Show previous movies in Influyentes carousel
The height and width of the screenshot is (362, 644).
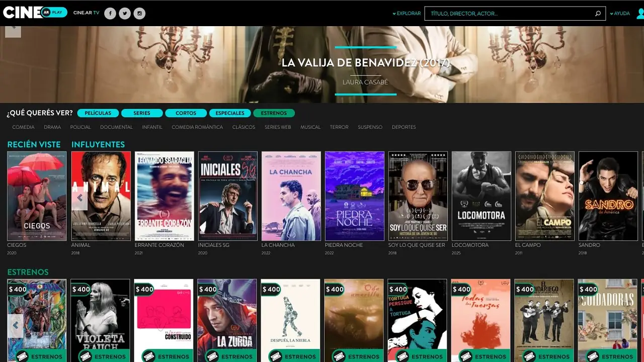pyautogui.click(x=79, y=198)
